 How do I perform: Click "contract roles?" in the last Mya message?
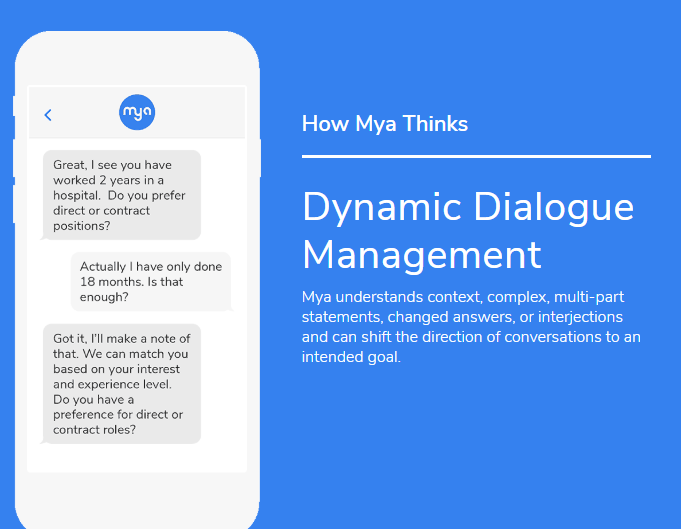pyautogui.click(x=94, y=430)
